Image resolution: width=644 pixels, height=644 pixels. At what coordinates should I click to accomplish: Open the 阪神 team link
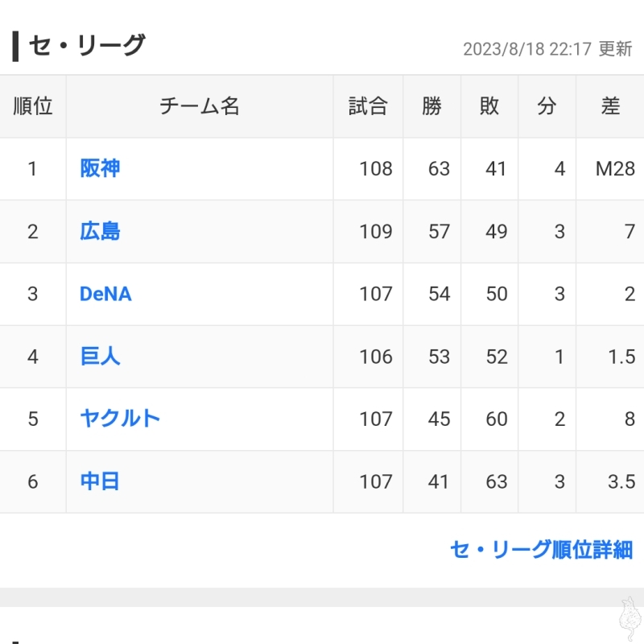tap(100, 168)
